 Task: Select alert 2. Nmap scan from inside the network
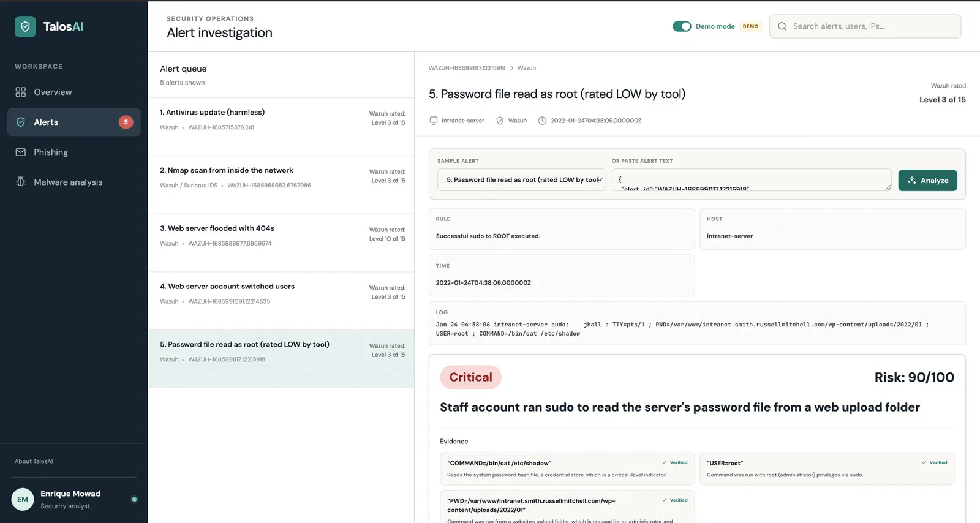tap(281, 185)
